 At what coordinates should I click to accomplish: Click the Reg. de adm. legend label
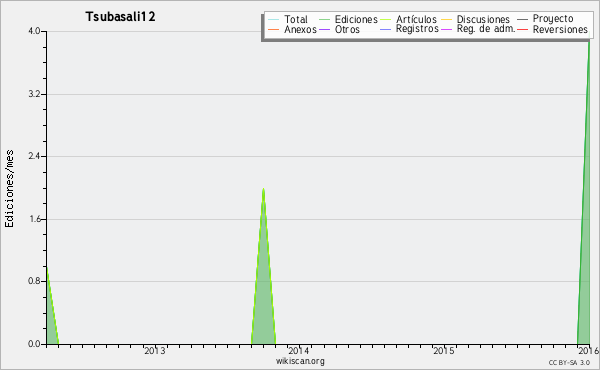[x=486, y=29]
